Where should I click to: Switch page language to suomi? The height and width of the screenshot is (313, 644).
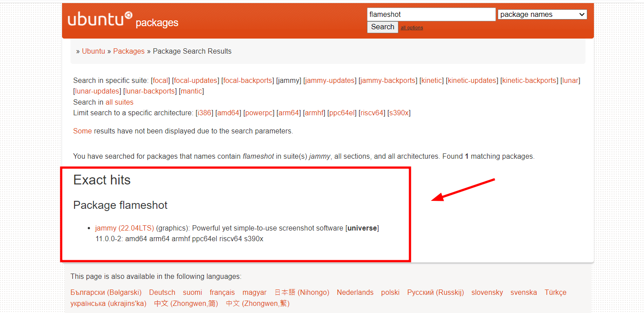(192, 292)
